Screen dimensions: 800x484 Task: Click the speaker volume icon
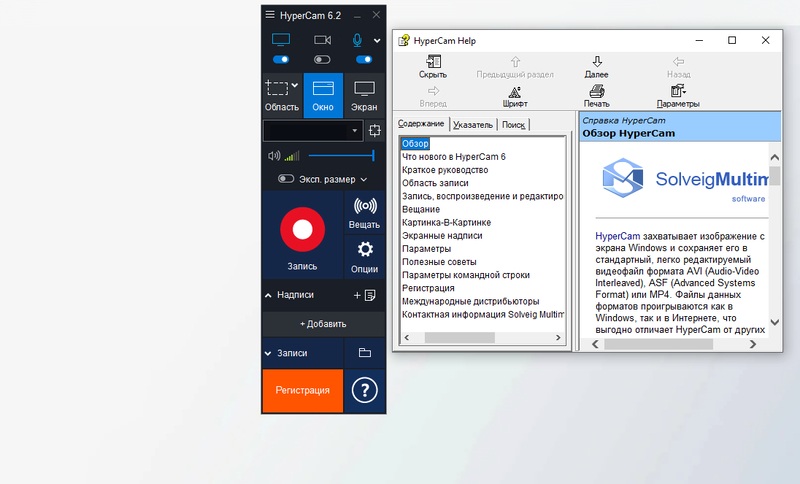(274, 156)
